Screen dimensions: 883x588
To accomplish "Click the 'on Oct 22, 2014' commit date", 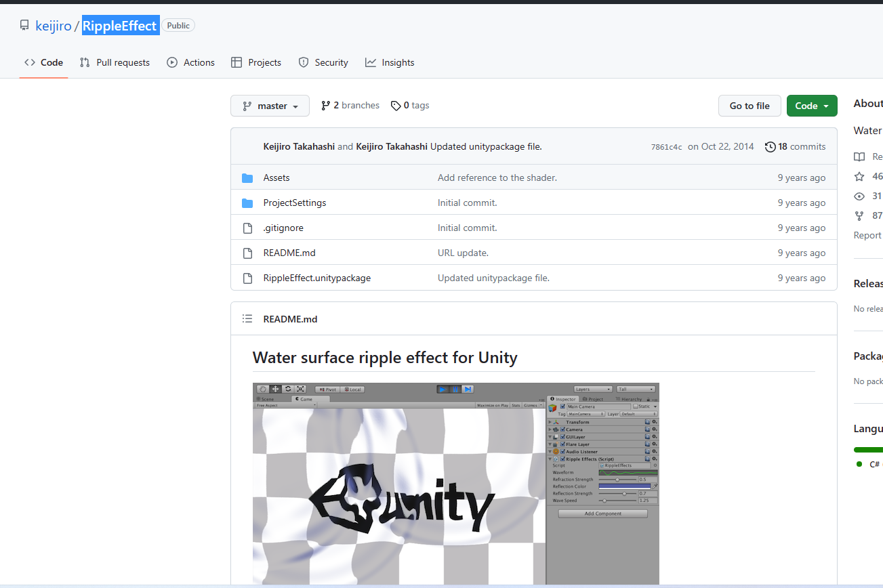I will (721, 146).
